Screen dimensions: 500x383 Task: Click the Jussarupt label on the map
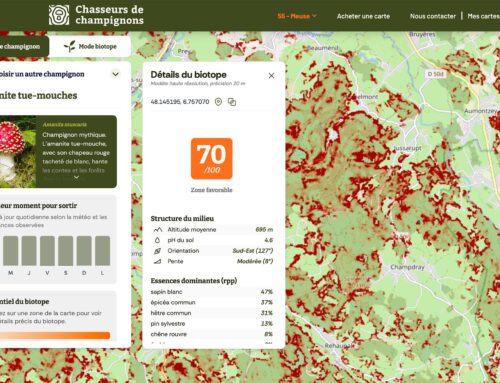click(407, 148)
